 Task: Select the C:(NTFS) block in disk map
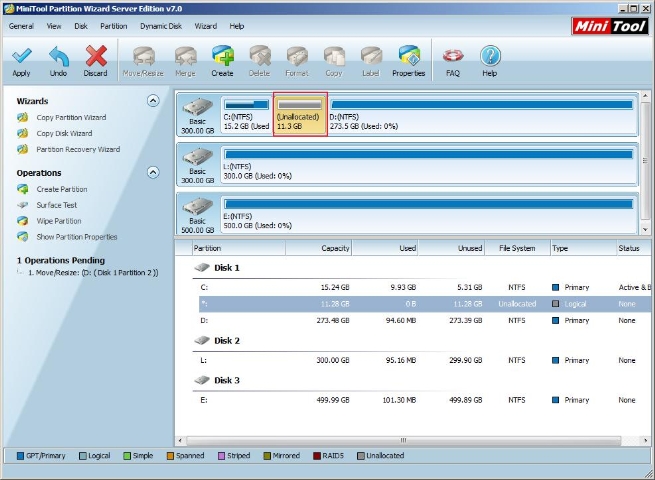pos(246,114)
